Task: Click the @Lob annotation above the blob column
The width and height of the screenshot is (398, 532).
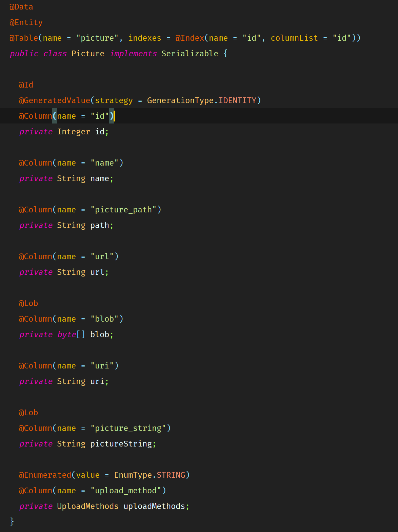Action: [28, 303]
